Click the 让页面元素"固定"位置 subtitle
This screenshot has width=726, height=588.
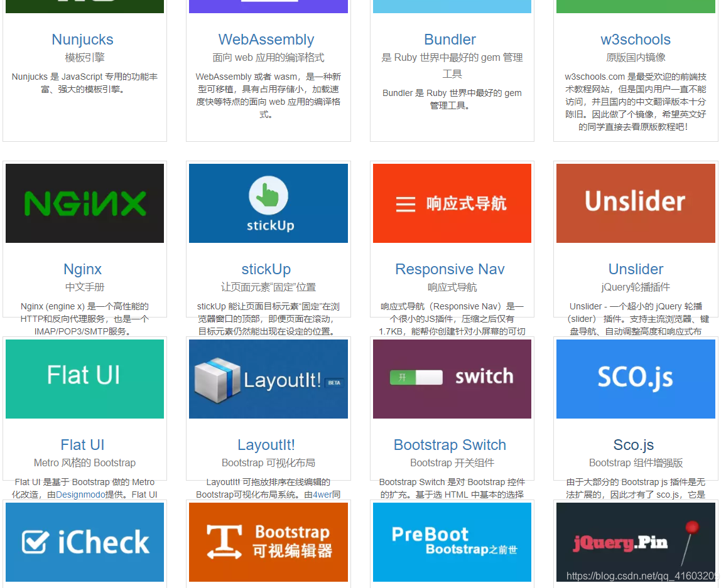[x=269, y=287]
